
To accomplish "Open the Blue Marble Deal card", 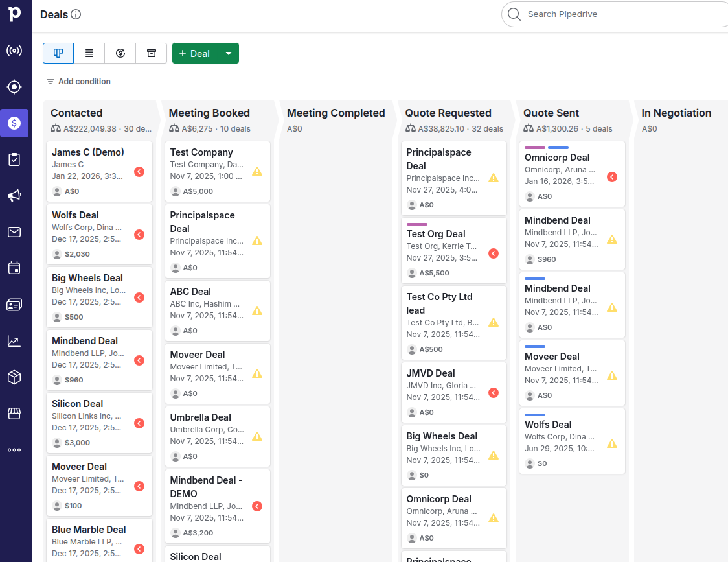I will tap(99, 541).
